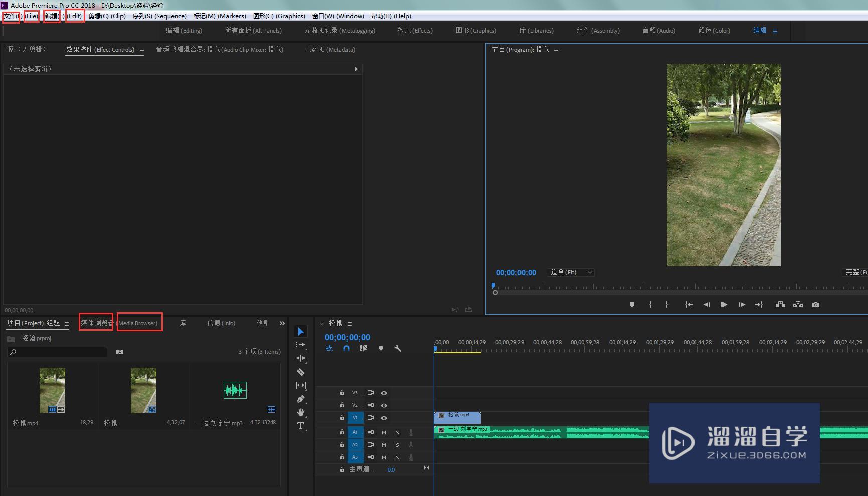Screen dimensions: 868x496
Task: Select the Pen tool
Action: 301,399
